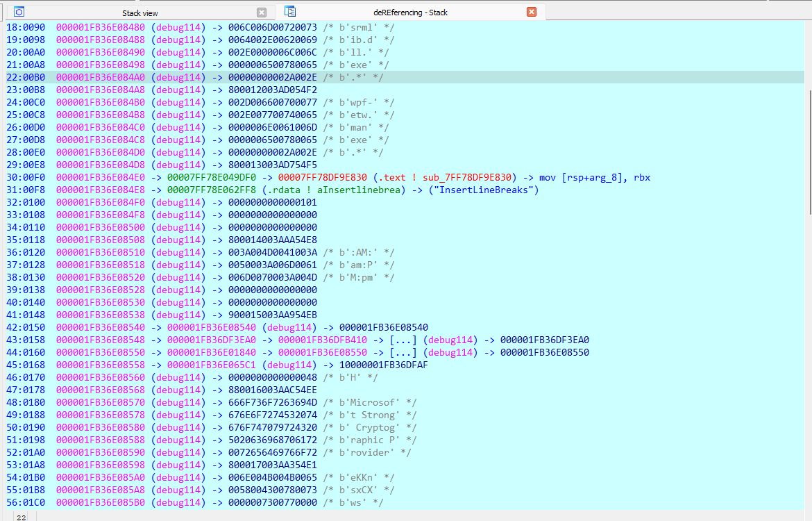Viewport: 812px width, 521px height.
Task: Click pointer 000001FB36DFB410
Action: pyautogui.click(x=322, y=340)
